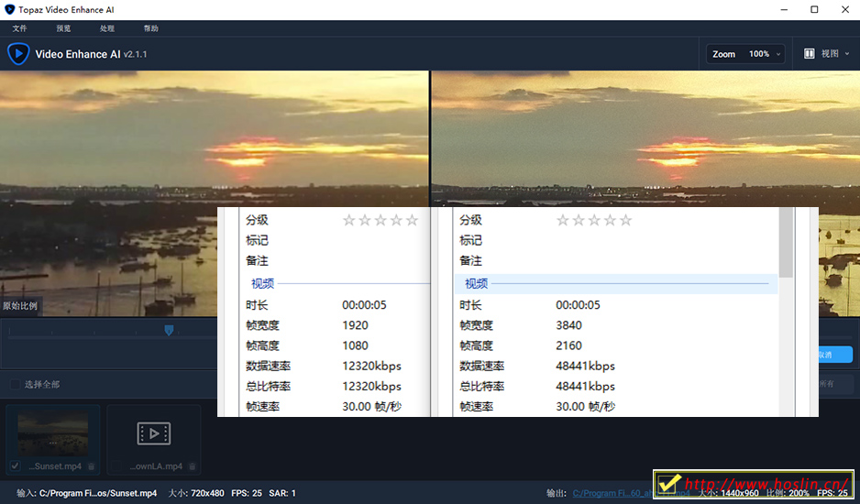
Task: Uncheck the Sunset.mp4 checkbox
Action: [x=16, y=466]
